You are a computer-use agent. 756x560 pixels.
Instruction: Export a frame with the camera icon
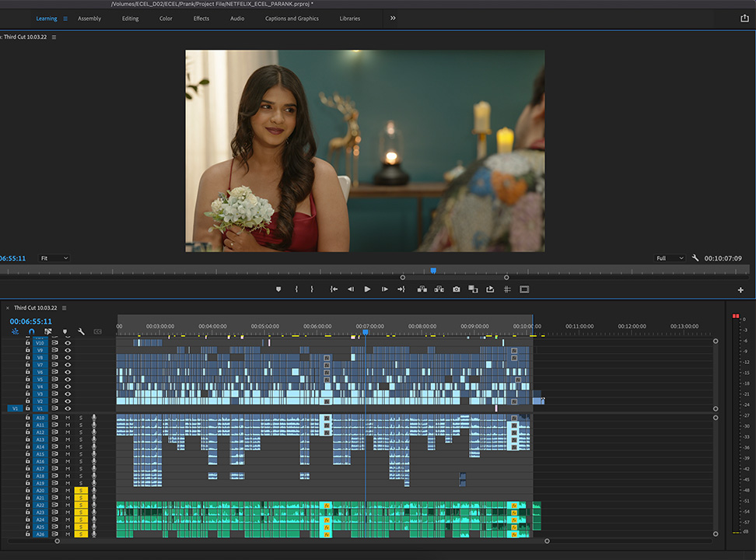(456, 289)
